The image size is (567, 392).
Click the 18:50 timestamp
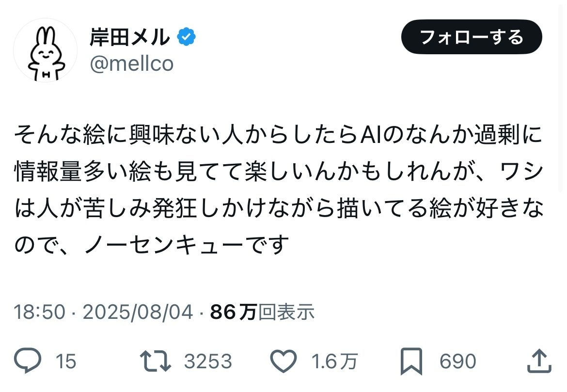pyautogui.click(x=39, y=313)
